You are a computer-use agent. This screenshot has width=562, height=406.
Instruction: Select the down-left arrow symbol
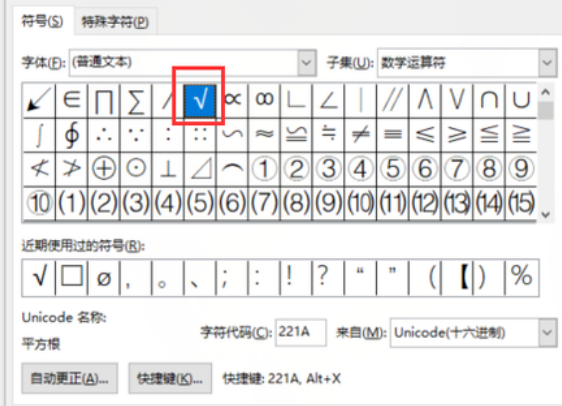point(39,100)
